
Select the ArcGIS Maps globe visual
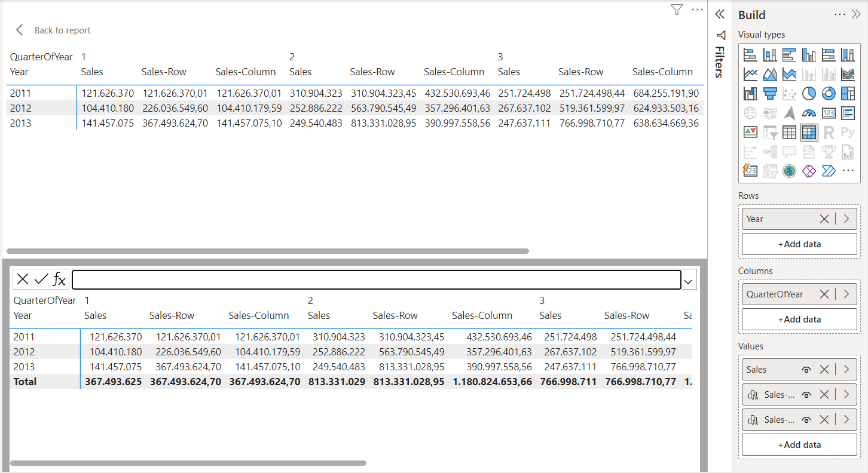[789, 171]
